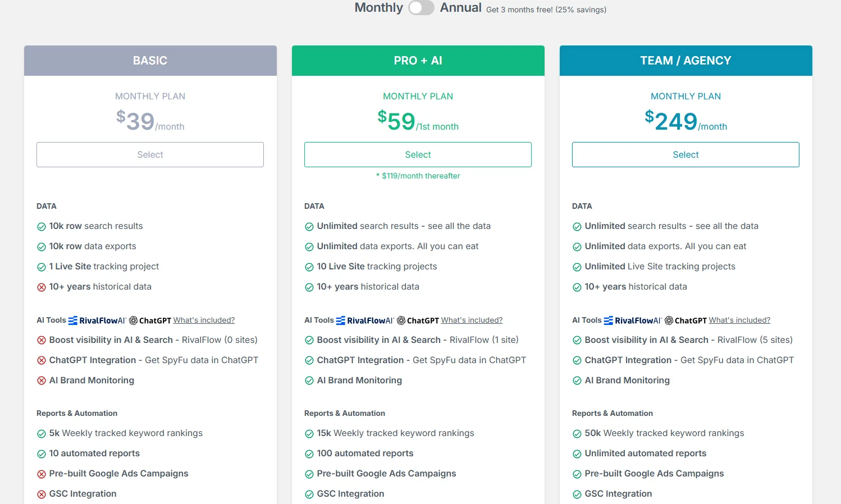Click green check beside 10 Live Site tracking projects

(309, 267)
